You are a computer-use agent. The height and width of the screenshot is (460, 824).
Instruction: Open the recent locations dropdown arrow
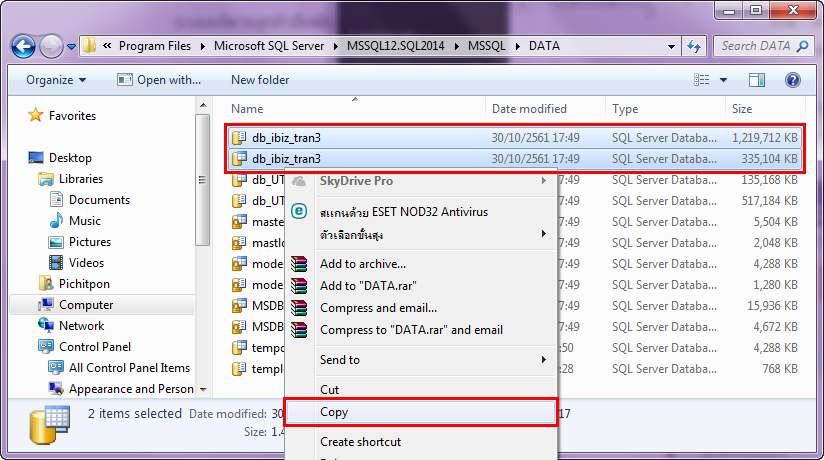click(71, 47)
